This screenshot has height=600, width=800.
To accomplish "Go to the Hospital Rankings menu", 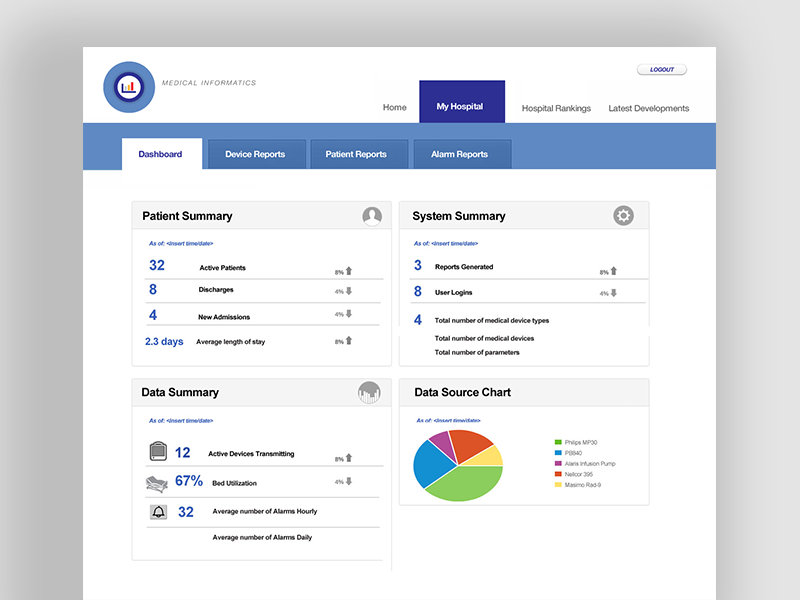I will pyautogui.click(x=556, y=107).
